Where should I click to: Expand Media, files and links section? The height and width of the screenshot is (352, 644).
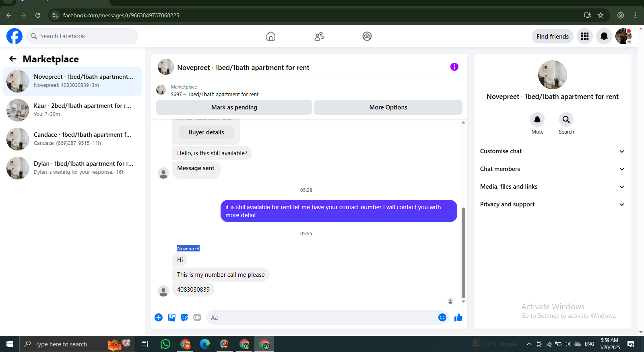pos(552,187)
